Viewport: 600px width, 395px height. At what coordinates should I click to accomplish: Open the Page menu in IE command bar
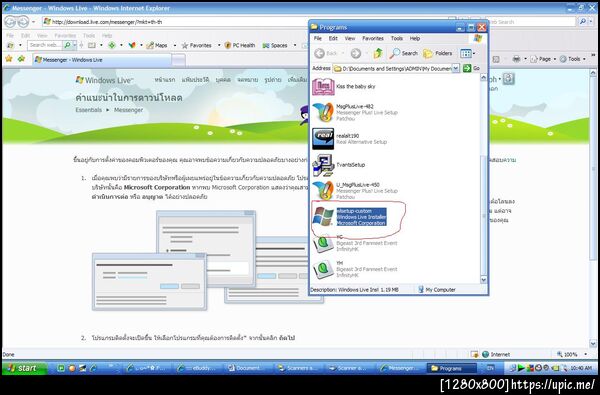pos(543,59)
